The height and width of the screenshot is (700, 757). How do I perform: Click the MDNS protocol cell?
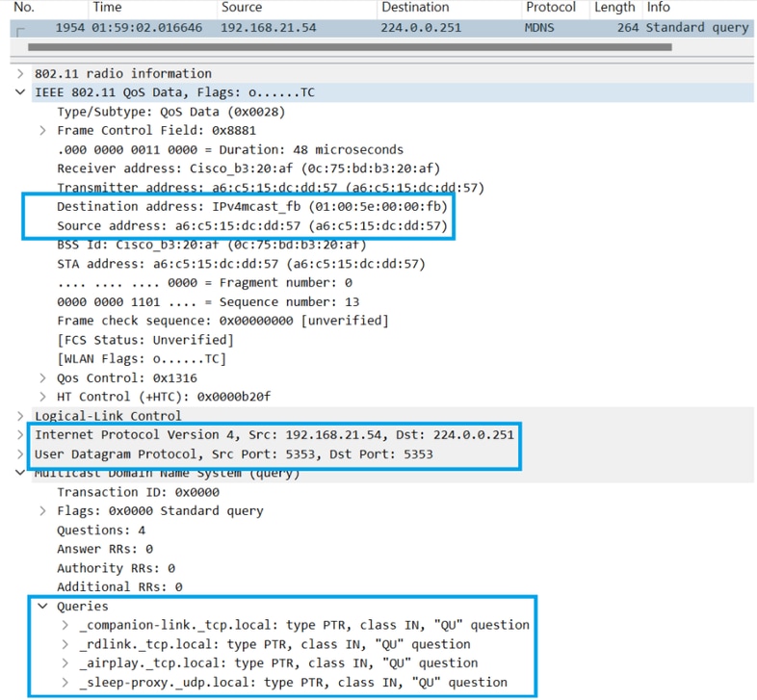[x=539, y=28]
